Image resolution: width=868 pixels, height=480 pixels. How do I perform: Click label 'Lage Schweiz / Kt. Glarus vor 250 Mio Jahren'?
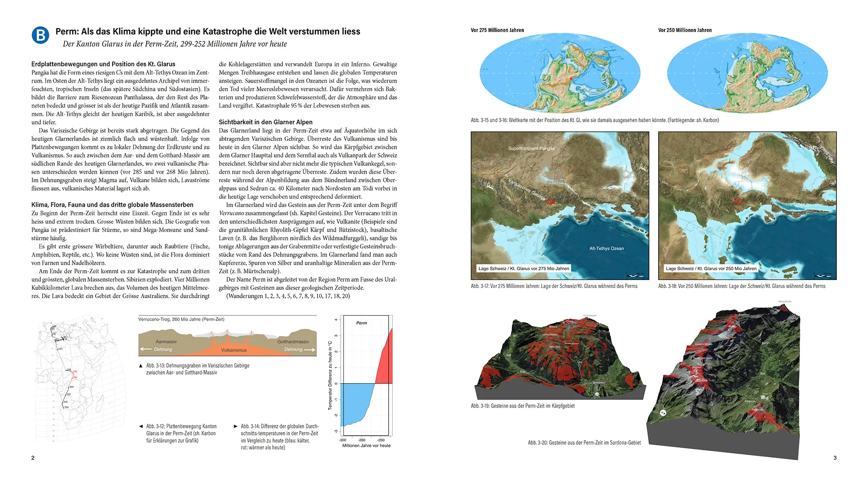711,268
